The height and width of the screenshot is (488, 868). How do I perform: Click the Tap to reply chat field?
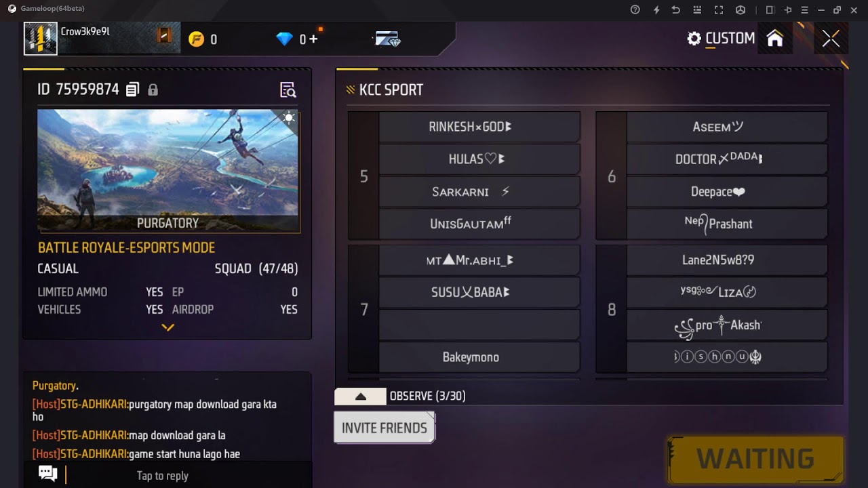point(163,475)
